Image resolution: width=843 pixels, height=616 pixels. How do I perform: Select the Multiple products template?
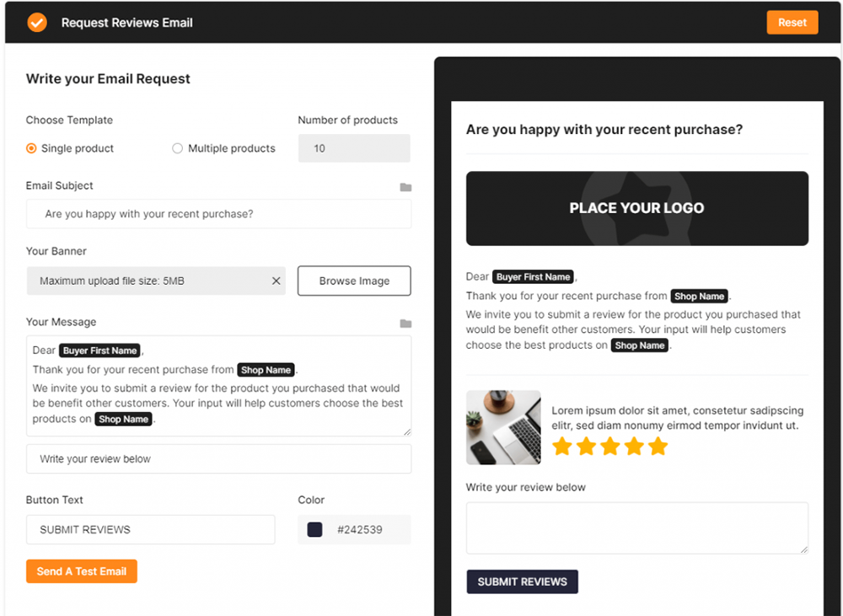pyautogui.click(x=223, y=148)
